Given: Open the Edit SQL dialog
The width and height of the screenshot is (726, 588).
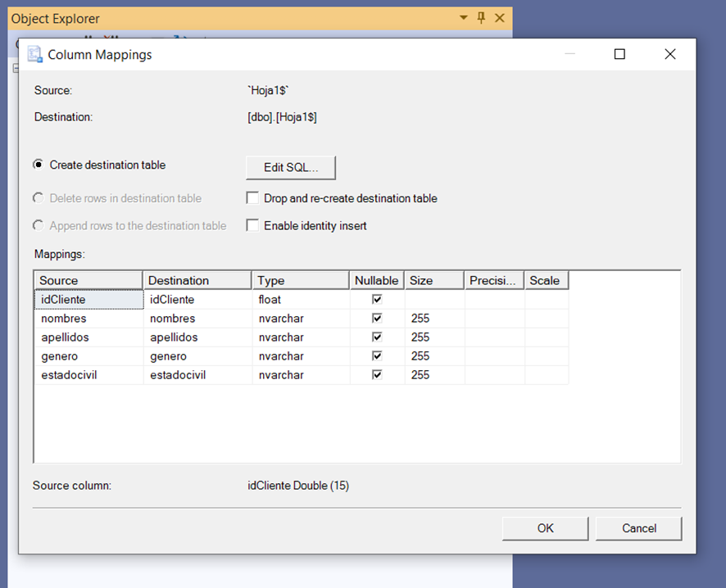Looking at the screenshot, I should [291, 167].
